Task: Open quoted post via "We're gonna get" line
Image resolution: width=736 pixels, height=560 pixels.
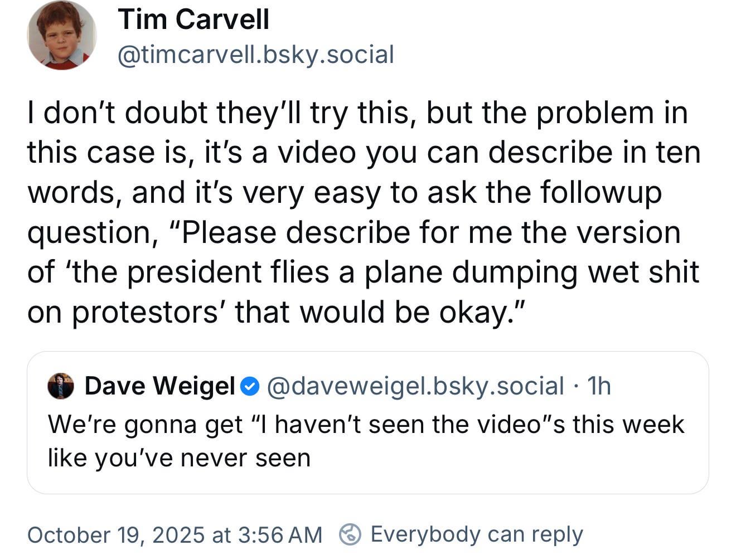Action: [x=365, y=424]
